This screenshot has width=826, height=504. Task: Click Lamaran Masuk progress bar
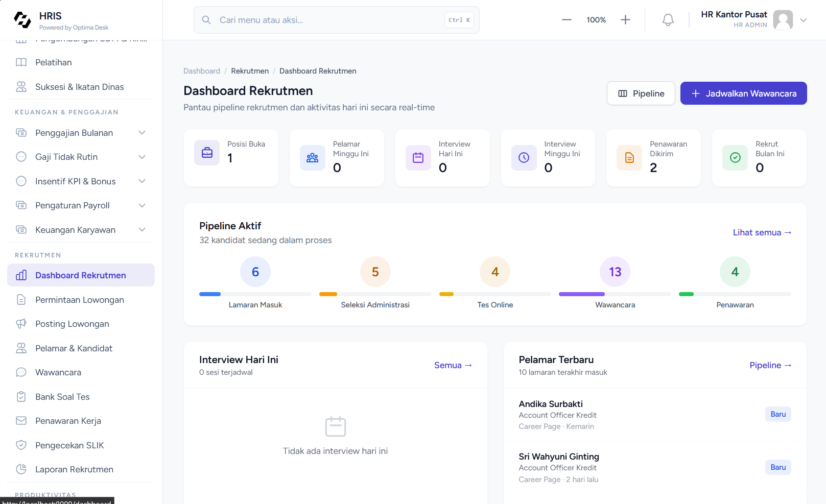pyautogui.click(x=255, y=294)
